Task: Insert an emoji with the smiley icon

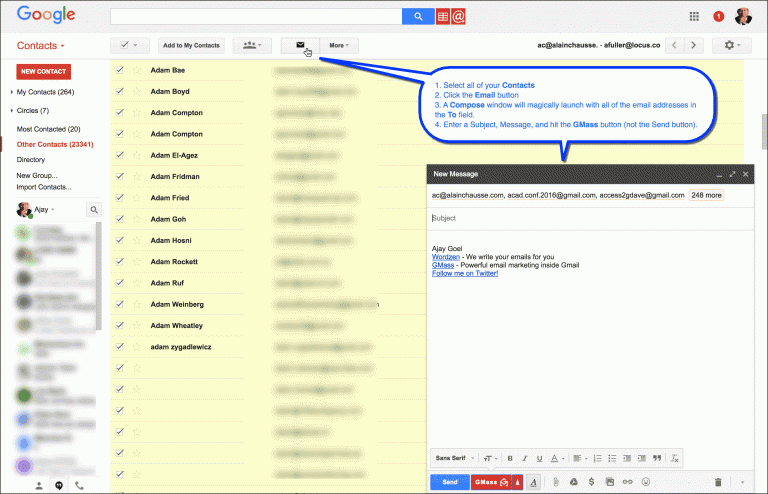Action: (645, 482)
